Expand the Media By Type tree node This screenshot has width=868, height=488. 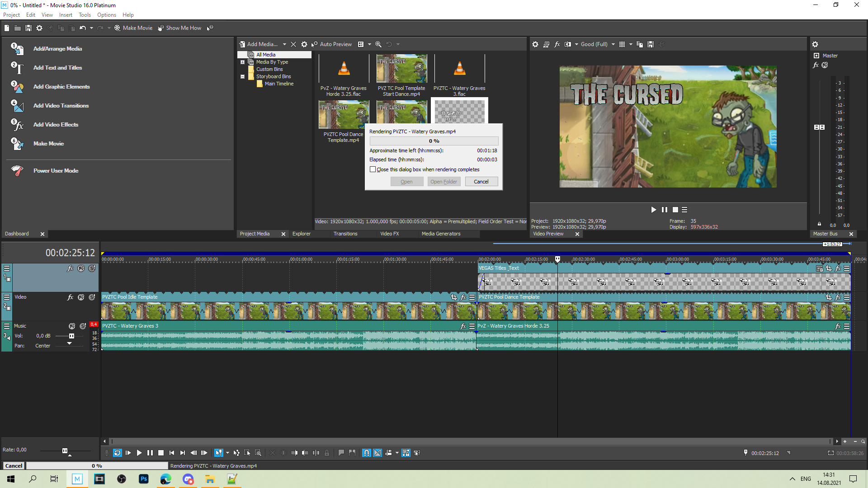click(x=242, y=62)
